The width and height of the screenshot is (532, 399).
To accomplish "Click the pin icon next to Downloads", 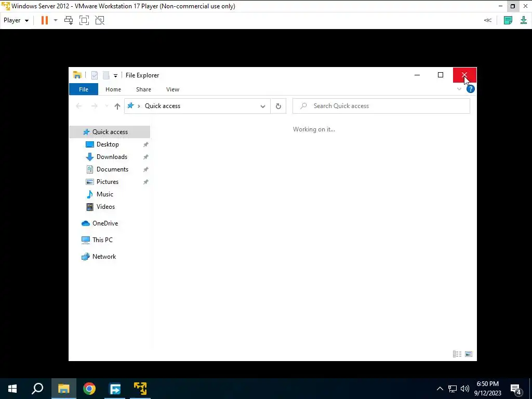I will tap(145, 157).
